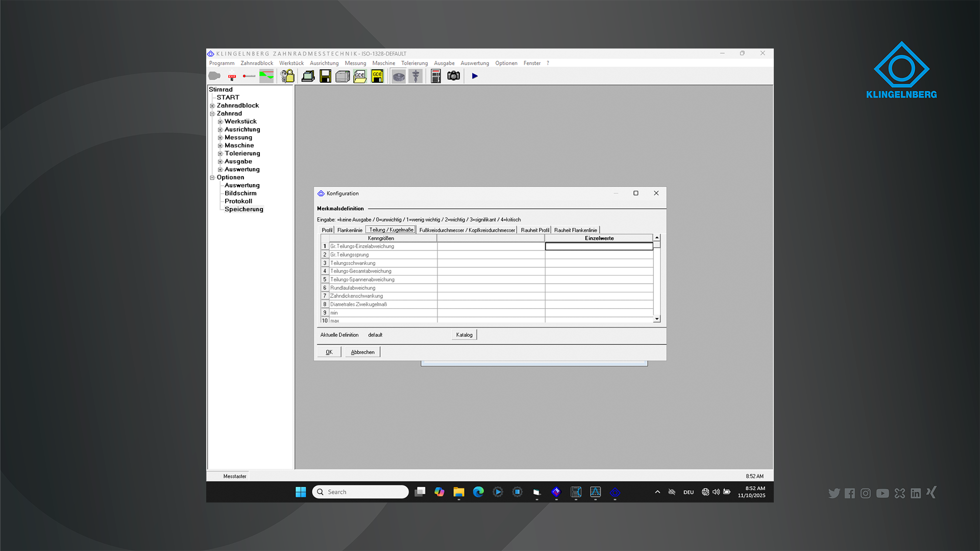Open the Tolerierung menu
Viewport: 980px width, 551px height.
point(414,63)
